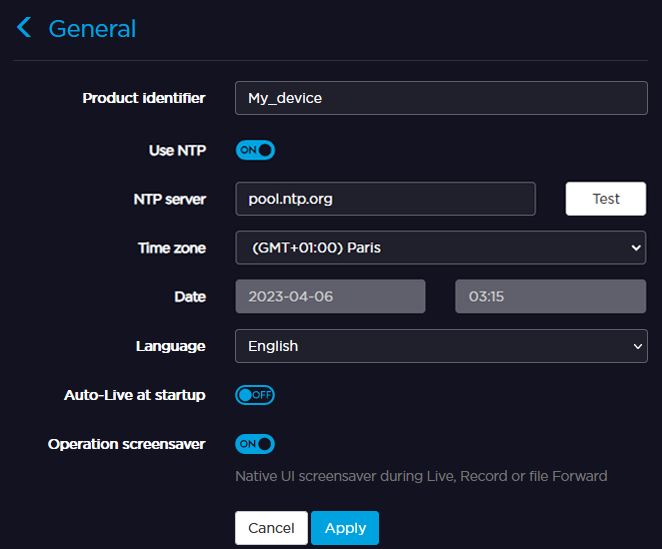662x549 pixels.
Task: Click the back chevron arrow icon
Action: click(x=25, y=28)
